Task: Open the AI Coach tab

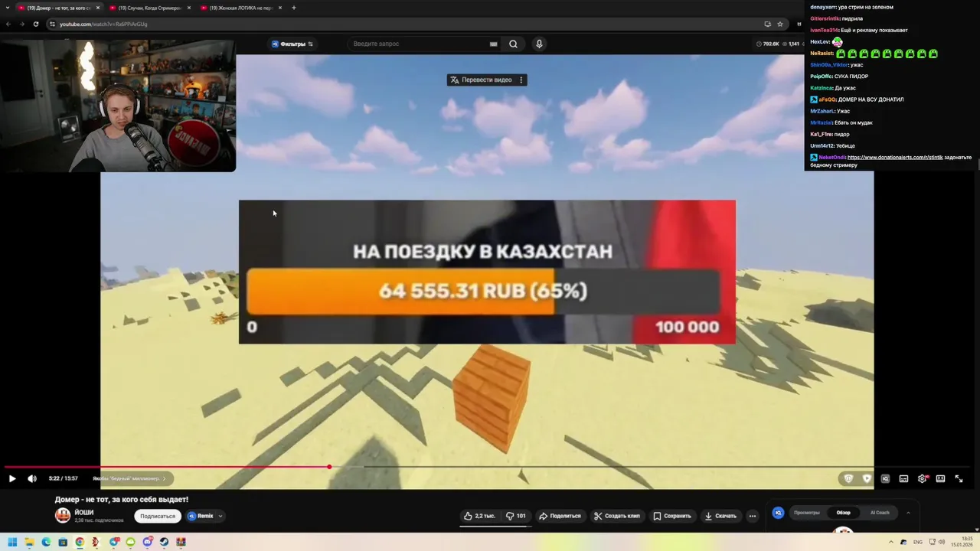Action: (880, 513)
